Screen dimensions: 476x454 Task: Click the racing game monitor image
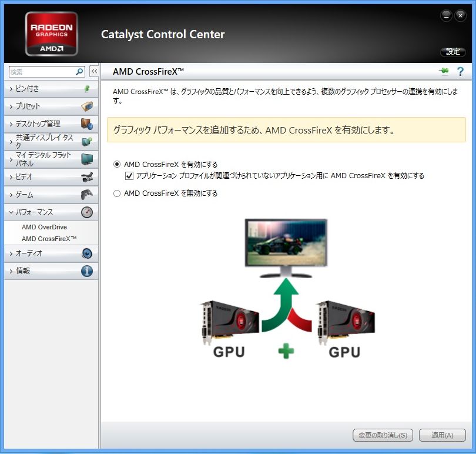click(286, 248)
